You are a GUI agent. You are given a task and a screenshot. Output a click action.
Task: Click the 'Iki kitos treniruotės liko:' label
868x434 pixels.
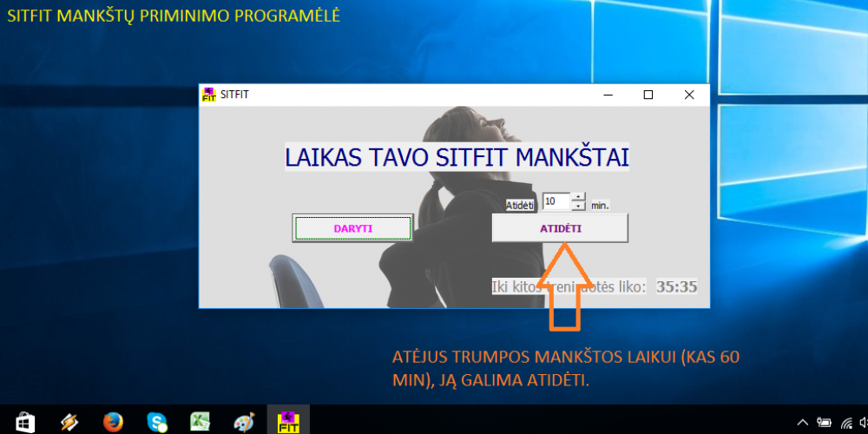coord(569,286)
